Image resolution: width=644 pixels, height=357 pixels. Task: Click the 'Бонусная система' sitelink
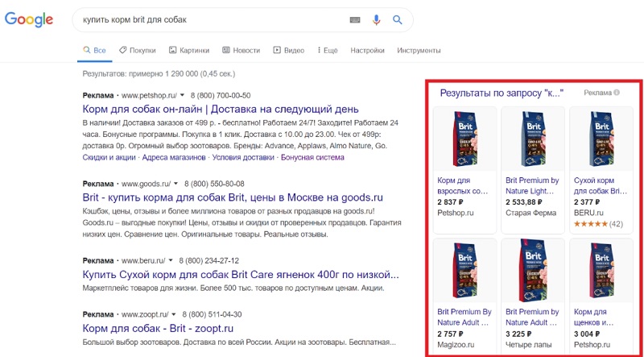pyautogui.click(x=312, y=157)
